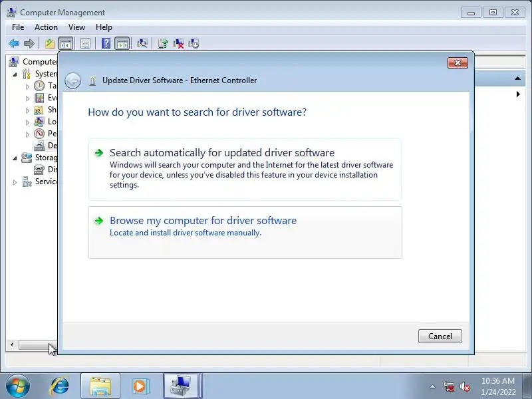
Task: Open the Action menu
Action: coord(46,27)
